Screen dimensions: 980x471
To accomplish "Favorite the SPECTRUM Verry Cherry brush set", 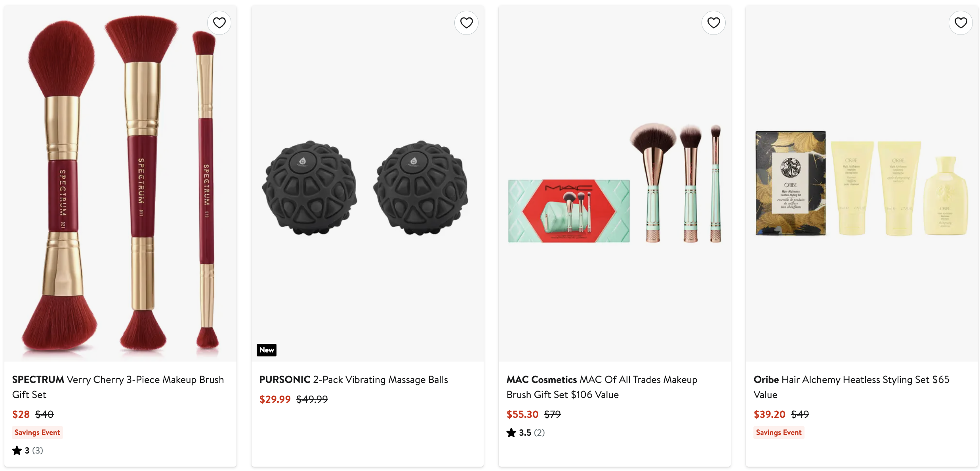I will click(219, 23).
